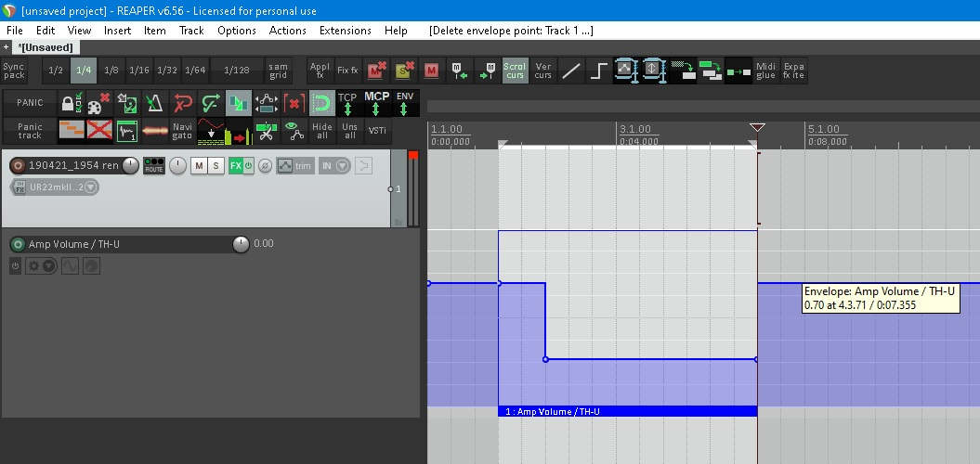Click the Amp Volume envelope knob

(x=241, y=244)
